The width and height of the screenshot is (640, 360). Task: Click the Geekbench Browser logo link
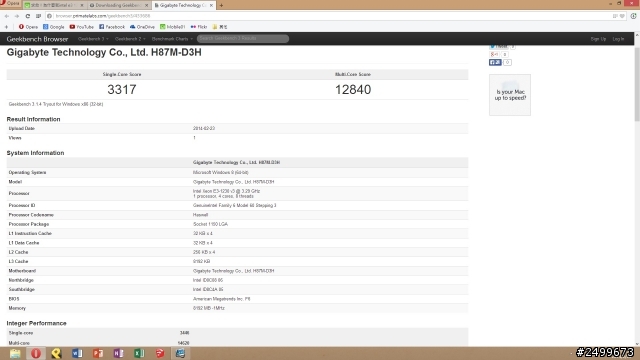point(37,39)
